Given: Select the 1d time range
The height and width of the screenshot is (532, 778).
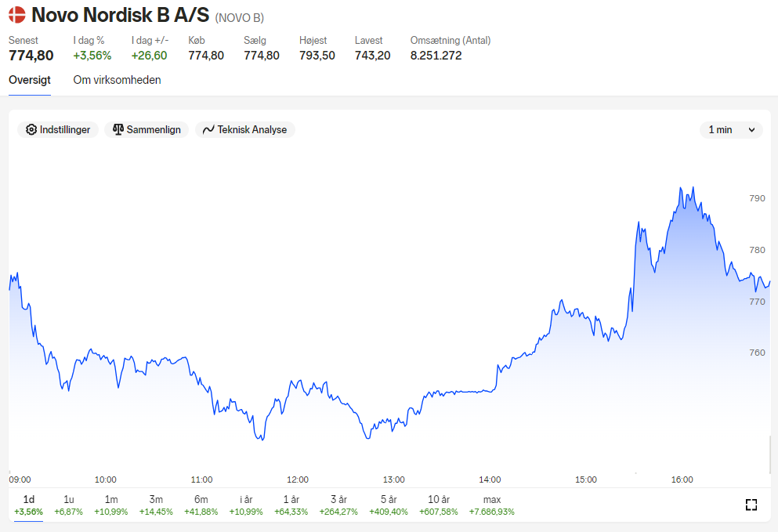Looking at the screenshot, I should 29,505.
